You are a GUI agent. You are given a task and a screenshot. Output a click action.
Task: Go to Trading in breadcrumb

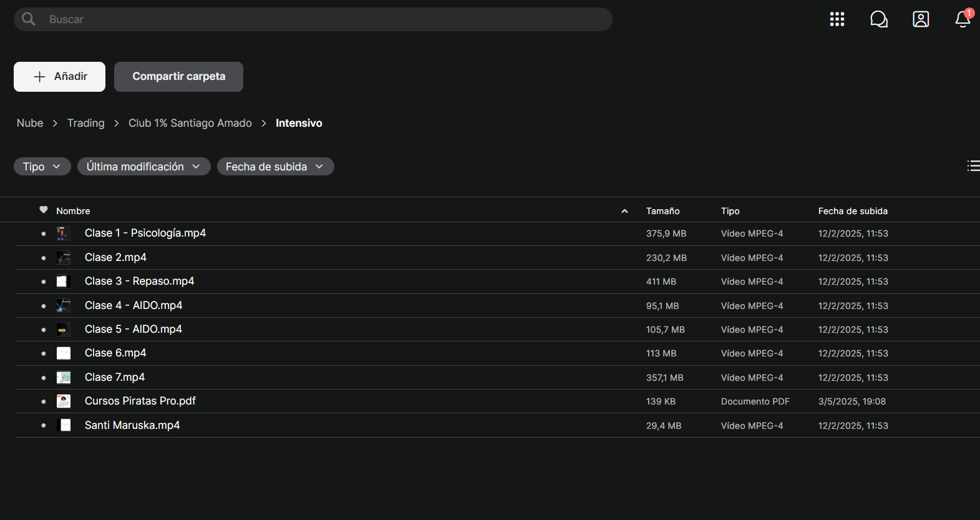(x=86, y=123)
